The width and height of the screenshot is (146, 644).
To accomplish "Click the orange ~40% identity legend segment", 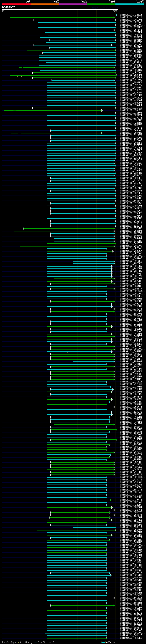I will pos(45,4).
